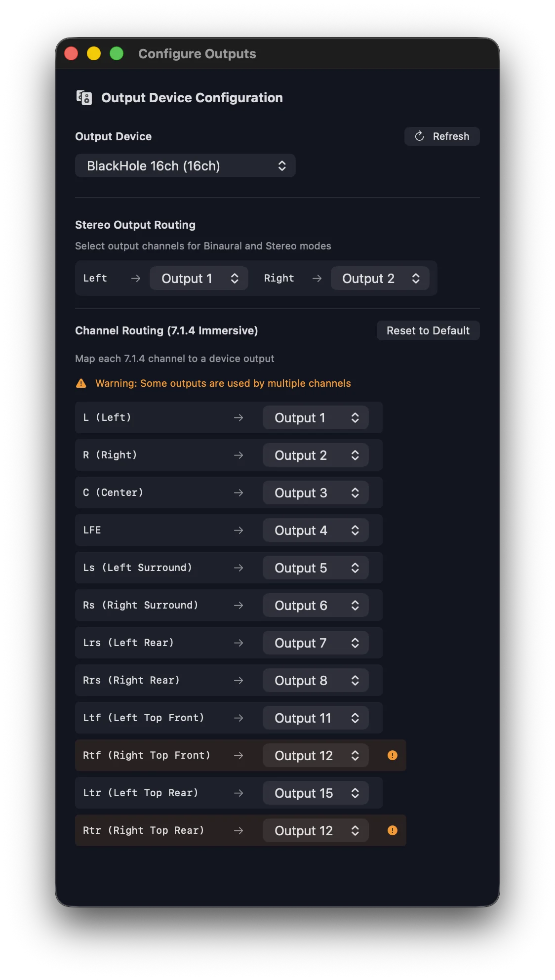Image resolution: width=555 pixels, height=980 pixels.
Task: Open the Rrs (Right Rear) output dropdown
Action: 315,680
